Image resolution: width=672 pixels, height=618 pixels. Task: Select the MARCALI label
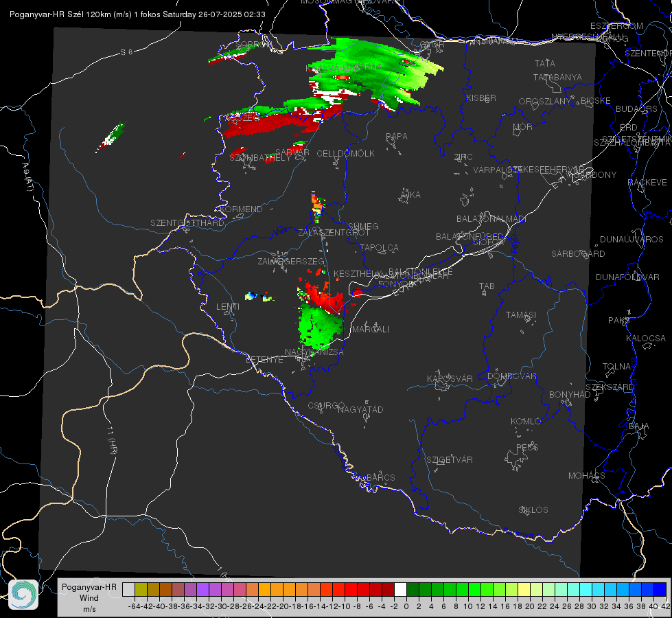[x=370, y=329]
